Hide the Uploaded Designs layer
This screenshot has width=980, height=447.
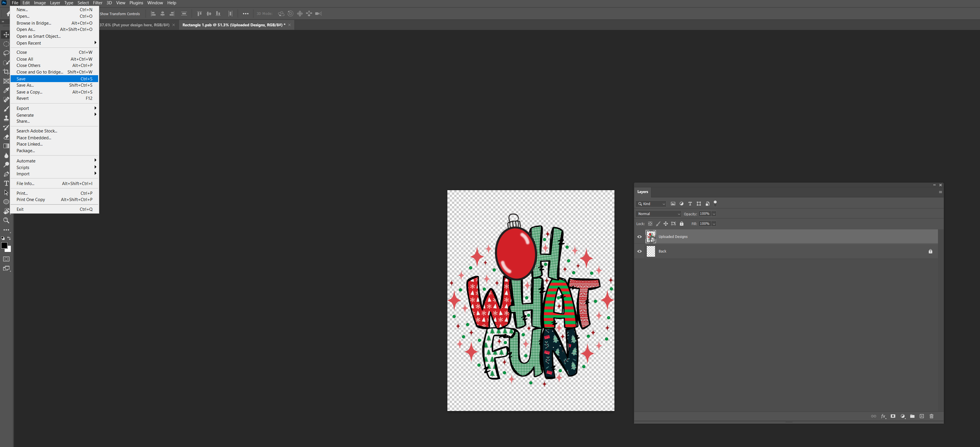pos(640,237)
